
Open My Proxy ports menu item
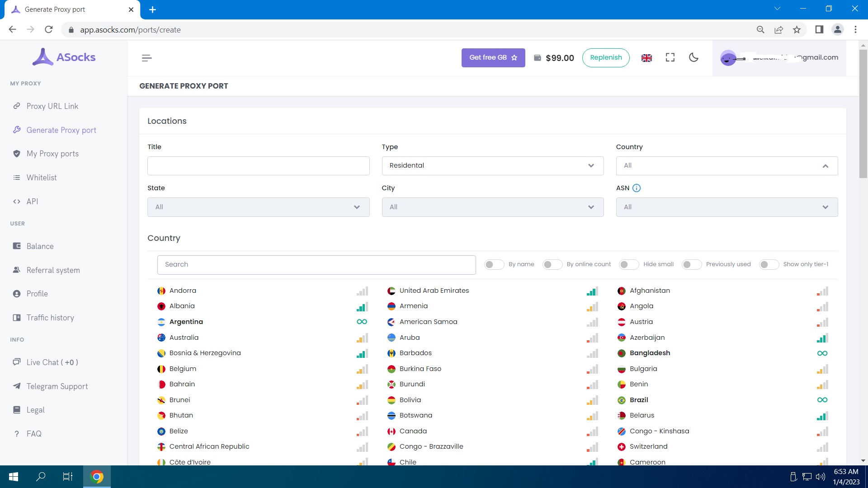coord(52,154)
